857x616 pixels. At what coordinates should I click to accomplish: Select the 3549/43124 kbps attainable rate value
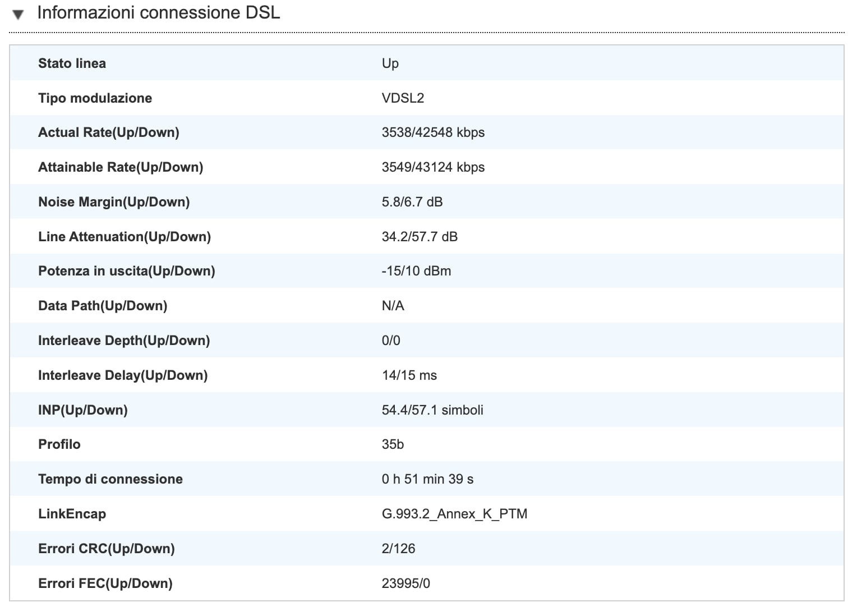(x=433, y=167)
